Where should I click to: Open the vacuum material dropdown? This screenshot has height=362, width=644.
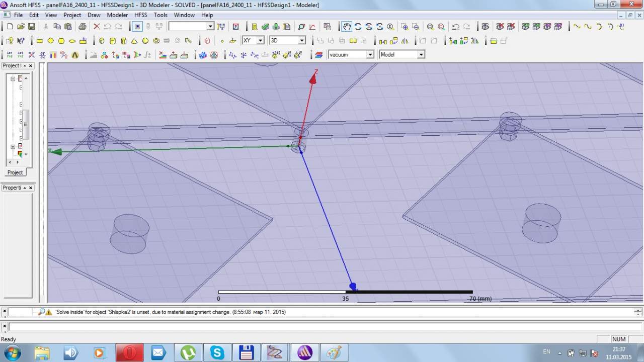370,55
